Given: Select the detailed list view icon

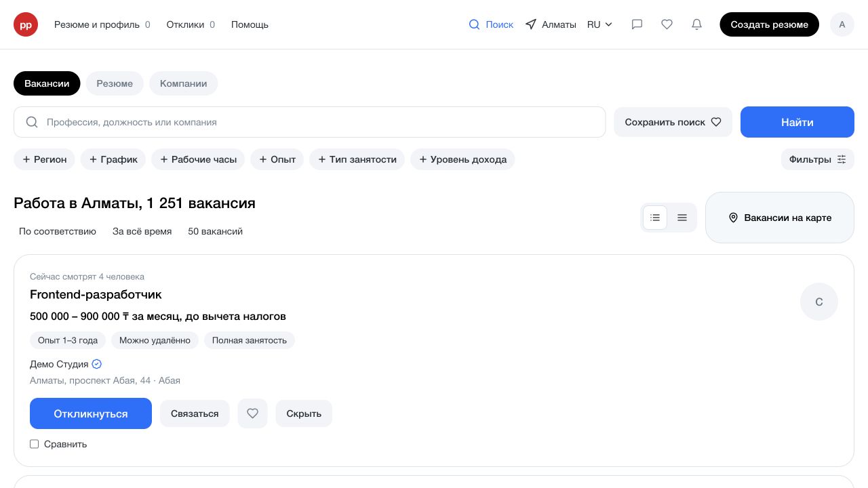Looking at the screenshot, I should point(655,218).
